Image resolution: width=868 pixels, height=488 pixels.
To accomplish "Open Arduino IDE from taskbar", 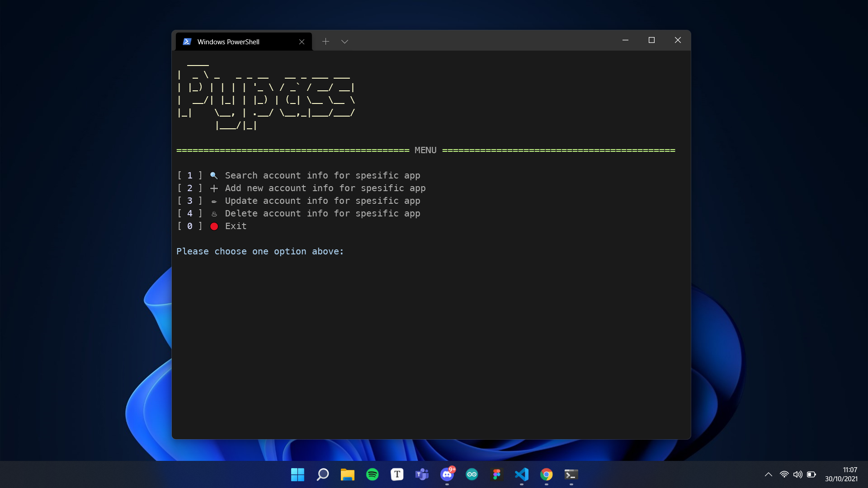I will [472, 474].
